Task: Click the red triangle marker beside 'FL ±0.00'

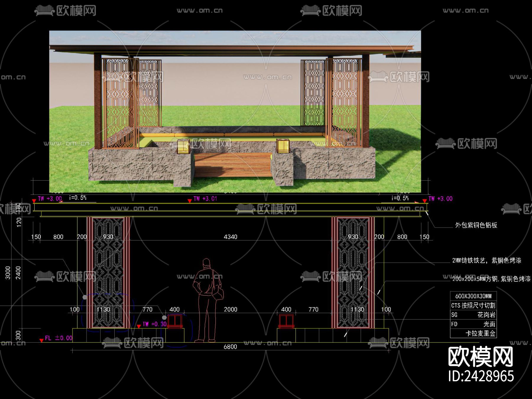Action: 41,340
